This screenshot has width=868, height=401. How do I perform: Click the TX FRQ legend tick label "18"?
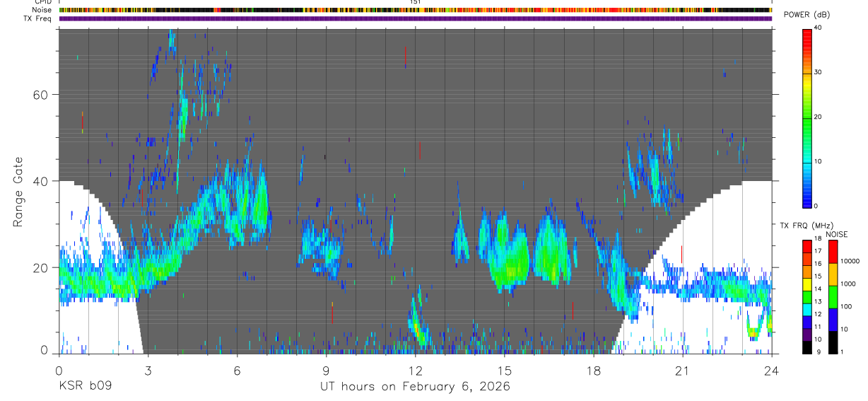tap(819, 239)
